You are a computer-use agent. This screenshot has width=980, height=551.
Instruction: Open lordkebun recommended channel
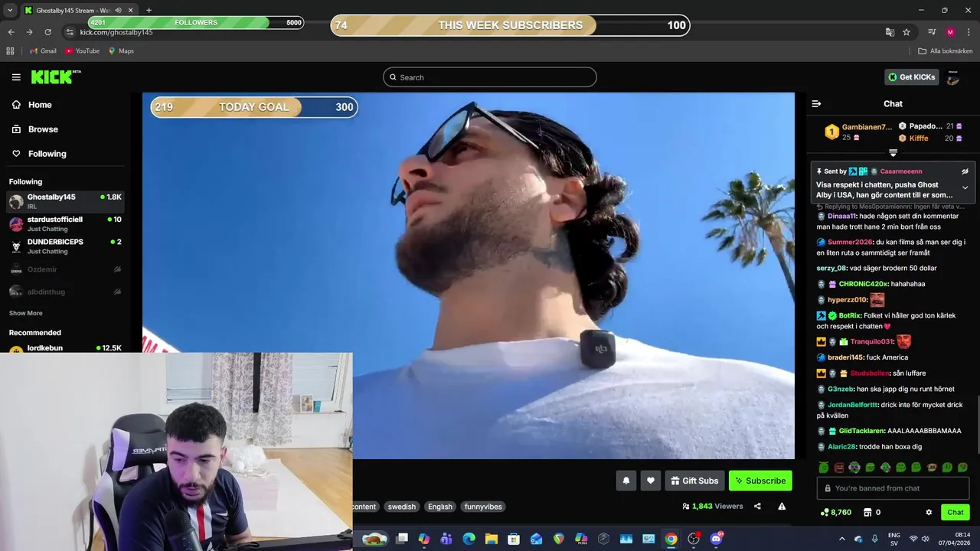(65, 348)
